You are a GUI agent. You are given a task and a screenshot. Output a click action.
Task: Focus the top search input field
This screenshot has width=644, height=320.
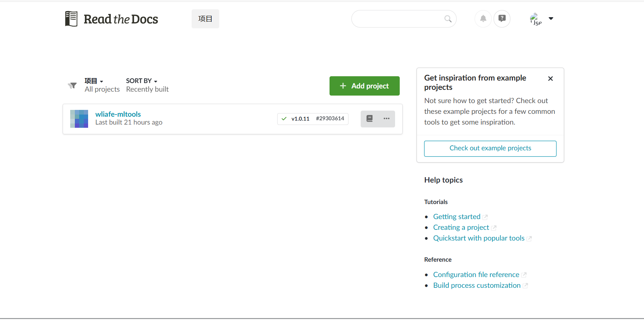click(x=398, y=19)
